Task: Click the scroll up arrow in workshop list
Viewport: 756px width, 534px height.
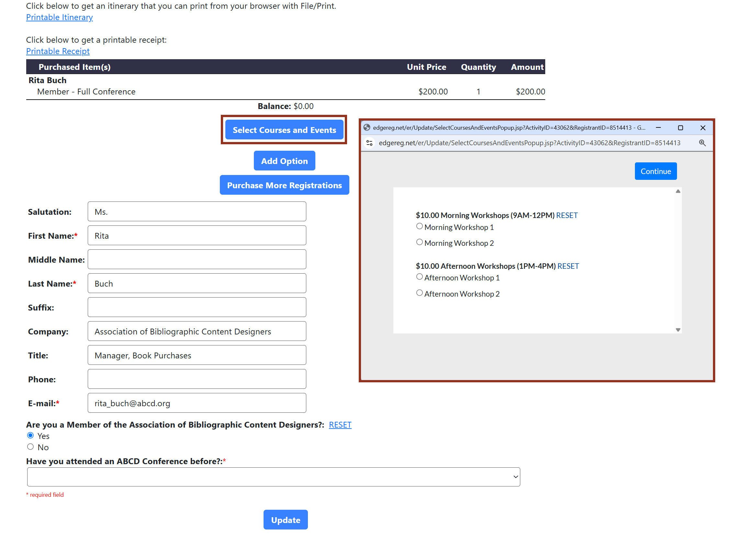Action: point(678,191)
